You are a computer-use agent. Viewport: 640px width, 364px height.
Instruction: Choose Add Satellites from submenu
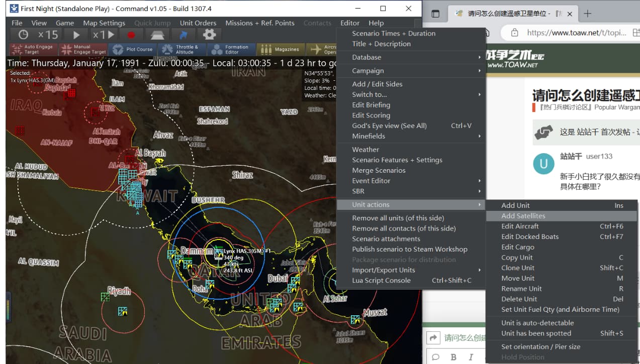(562, 216)
